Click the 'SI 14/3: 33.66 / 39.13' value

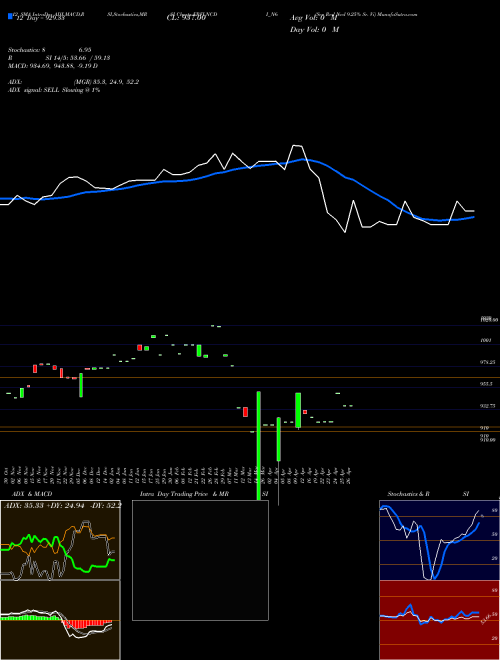(78, 58)
